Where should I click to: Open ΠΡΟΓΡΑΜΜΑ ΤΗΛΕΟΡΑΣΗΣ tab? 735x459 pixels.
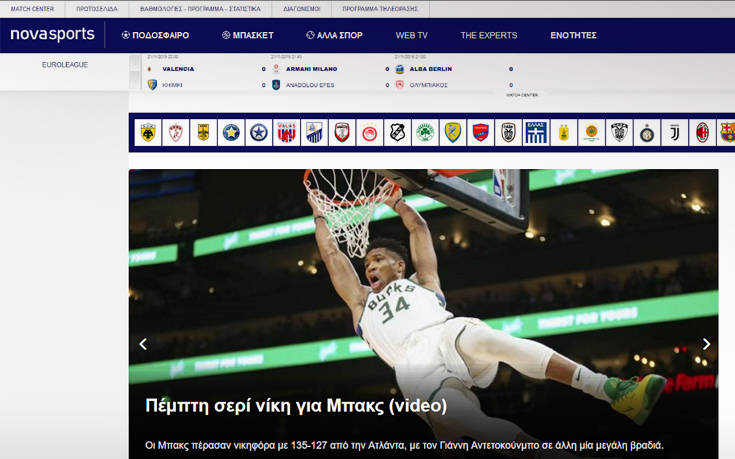(x=380, y=9)
